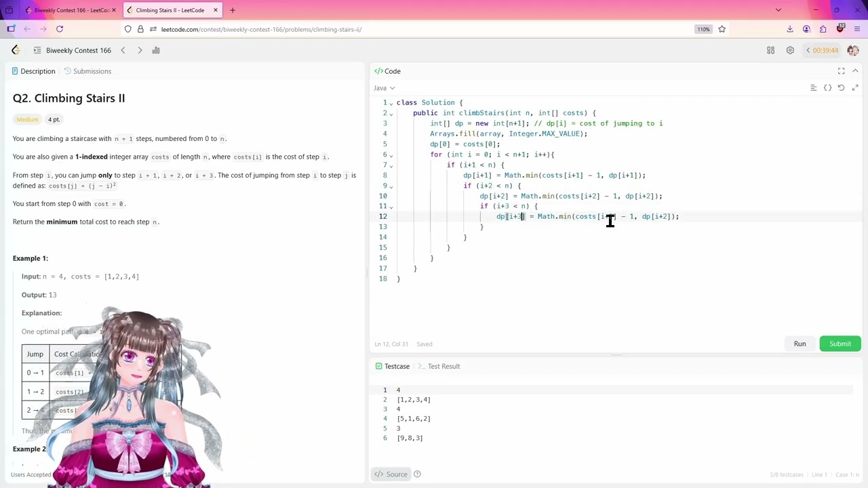The height and width of the screenshot is (488, 868).
Task: Open the user profile avatar
Action: (853, 50)
